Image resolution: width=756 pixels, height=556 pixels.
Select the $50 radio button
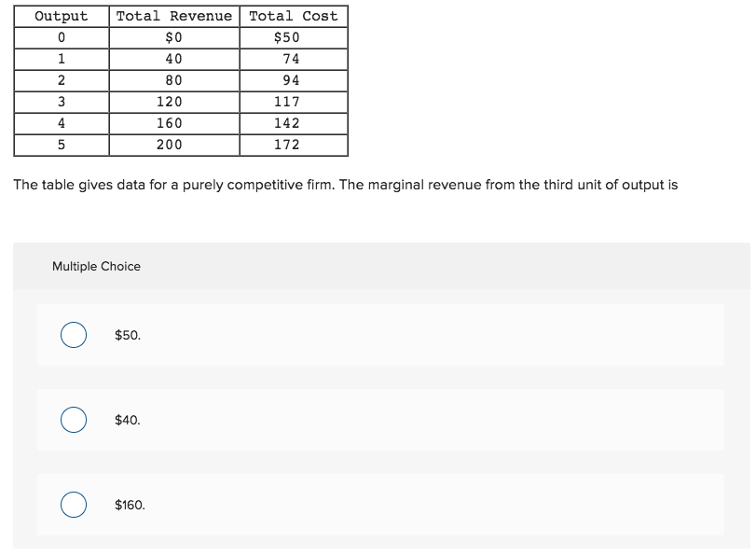coord(73,336)
